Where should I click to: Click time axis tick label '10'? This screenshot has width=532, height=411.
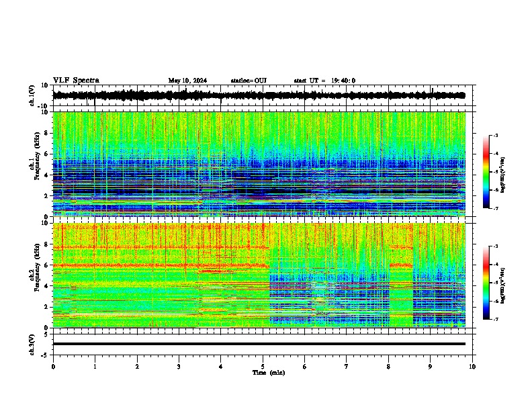click(x=472, y=367)
